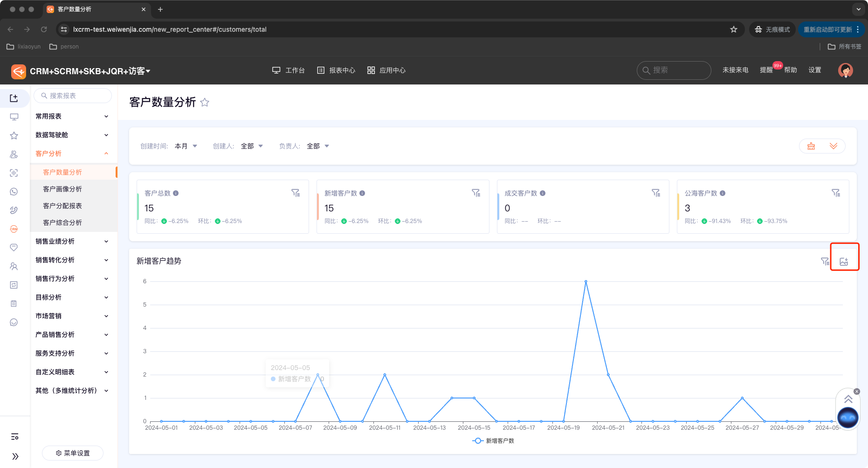Click the filter icon on 公海客户数 card
The image size is (868, 468).
(x=836, y=193)
